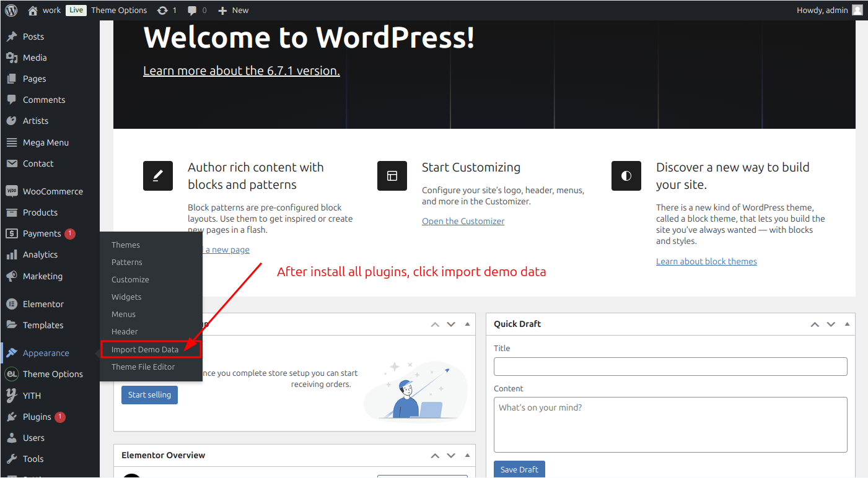
Task: Move Elementor Overview widget up
Action: click(435, 456)
